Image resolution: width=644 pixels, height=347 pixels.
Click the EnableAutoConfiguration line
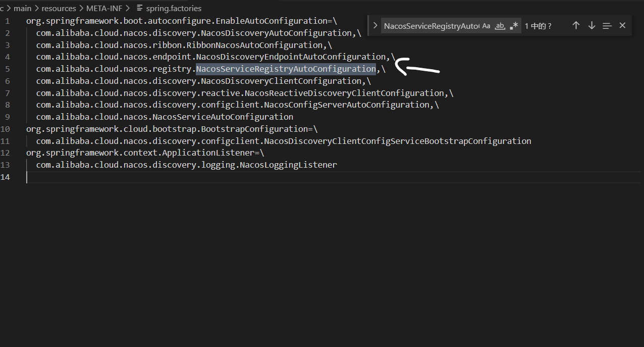(x=182, y=21)
